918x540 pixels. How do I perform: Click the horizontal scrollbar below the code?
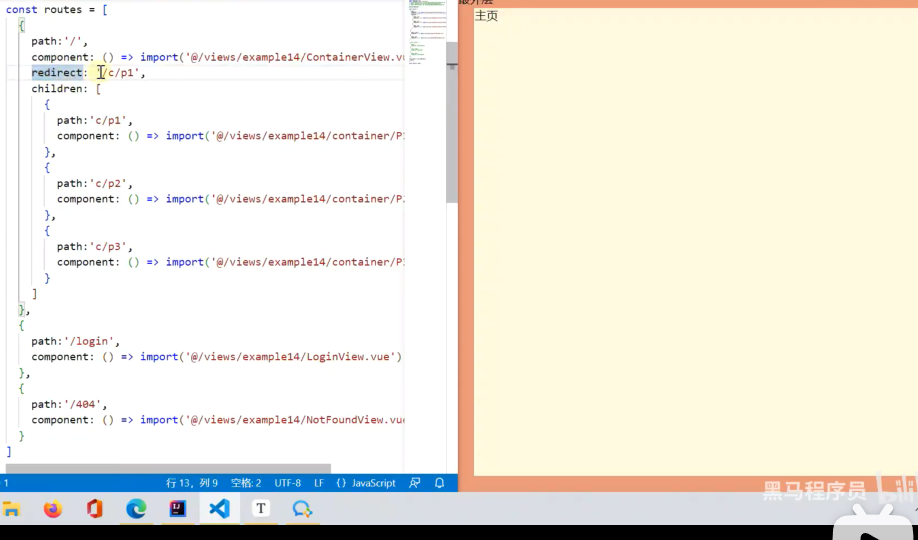pyautogui.click(x=168, y=468)
